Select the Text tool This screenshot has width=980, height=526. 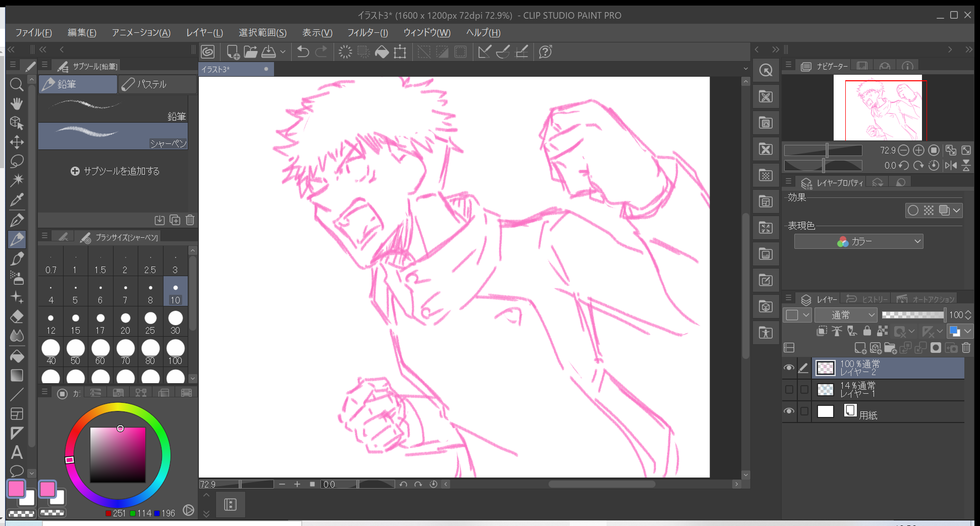pyautogui.click(x=17, y=452)
